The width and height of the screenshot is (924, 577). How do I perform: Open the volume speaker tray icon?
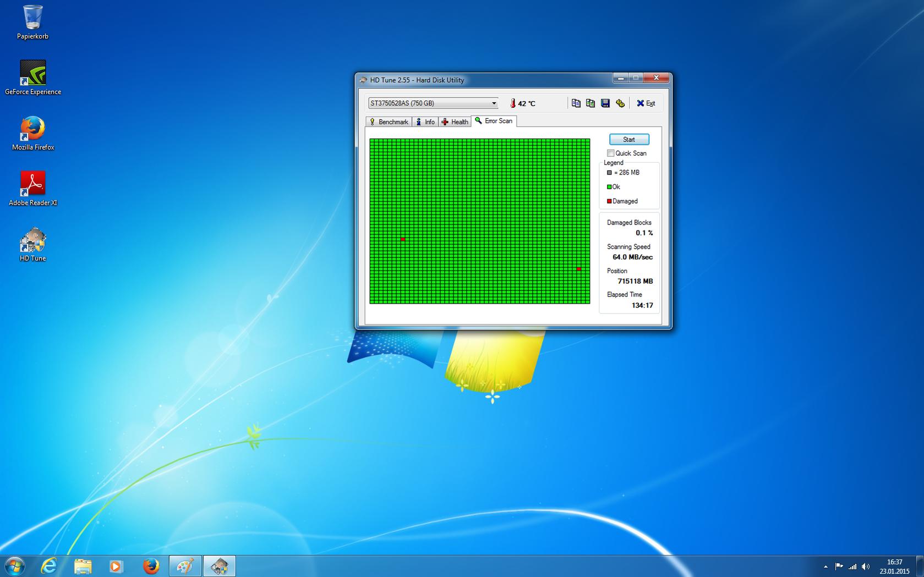[x=866, y=566]
